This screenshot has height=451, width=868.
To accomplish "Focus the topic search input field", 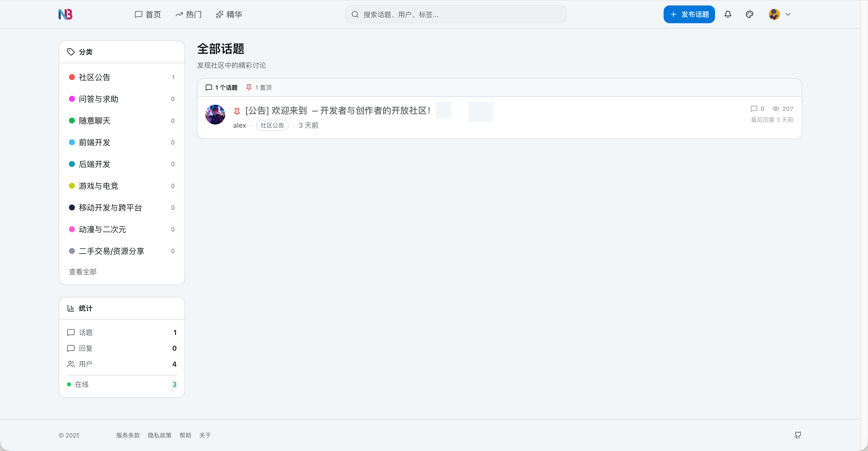I will tap(456, 14).
